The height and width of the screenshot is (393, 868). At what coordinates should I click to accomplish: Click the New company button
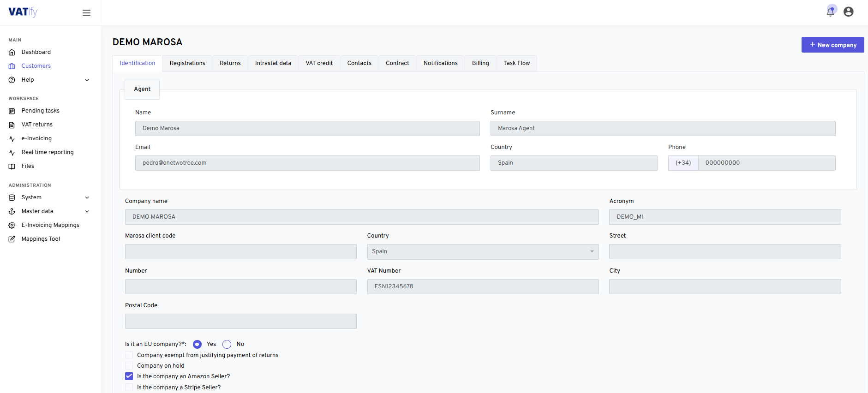click(x=832, y=45)
